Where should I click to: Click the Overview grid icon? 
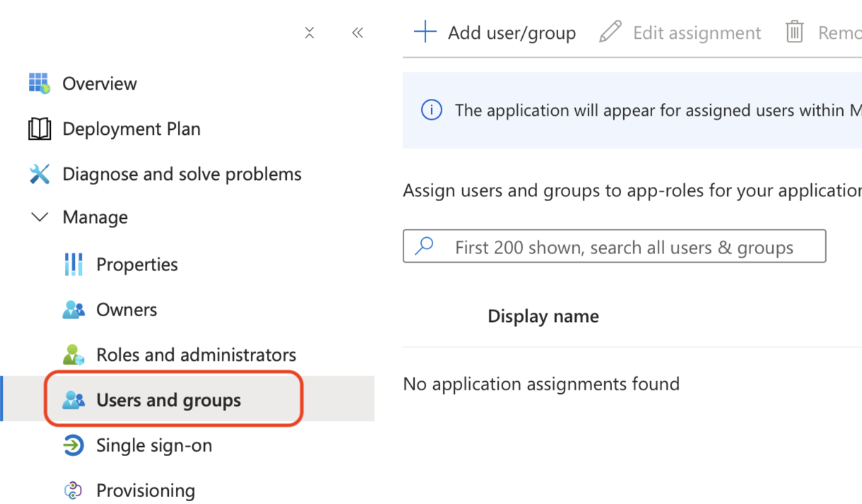pos(38,83)
